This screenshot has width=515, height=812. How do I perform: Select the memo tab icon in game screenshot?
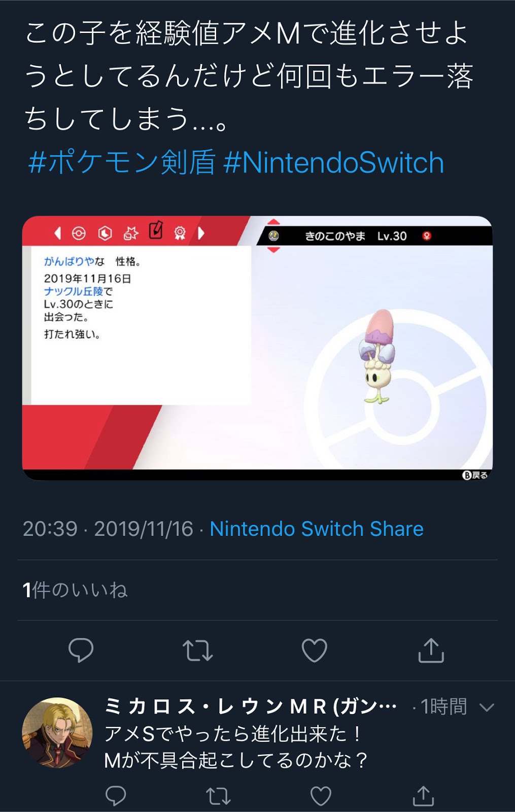pos(156,231)
